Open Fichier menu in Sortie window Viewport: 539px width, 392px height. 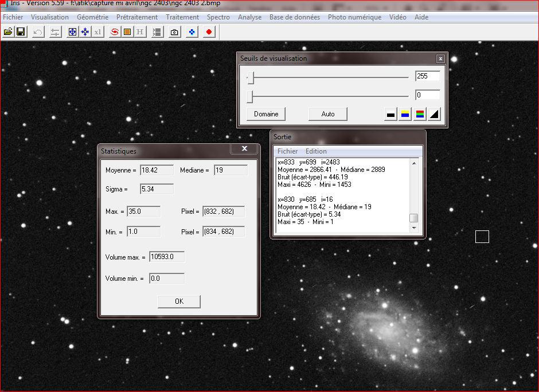pyautogui.click(x=287, y=151)
